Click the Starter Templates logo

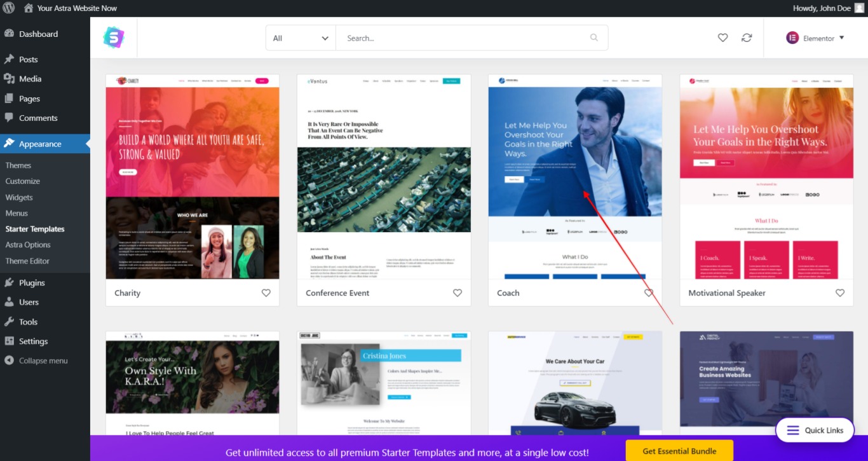click(x=114, y=38)
